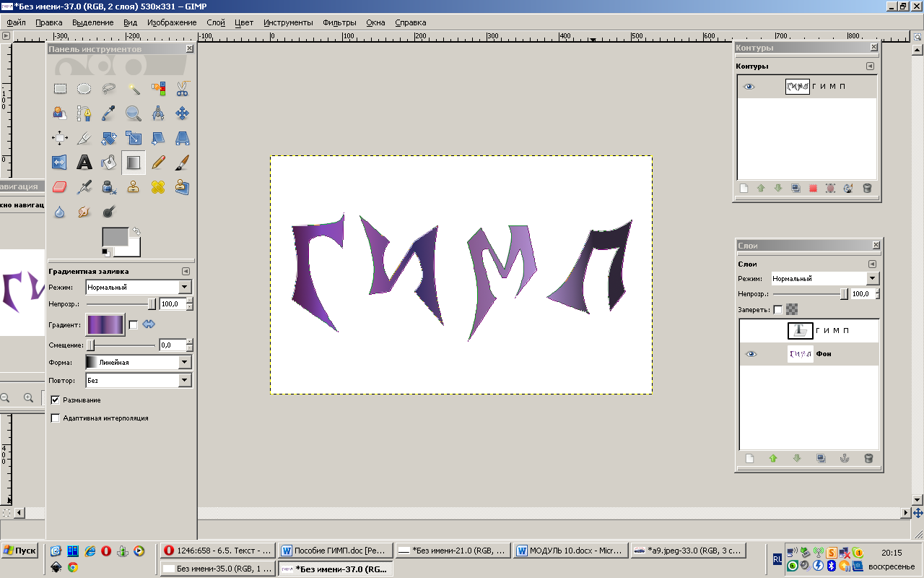Select the Color Picker eyedropper tool
Image resolution: width=924 pixels, height=578 pixels.
pos(109,113)
